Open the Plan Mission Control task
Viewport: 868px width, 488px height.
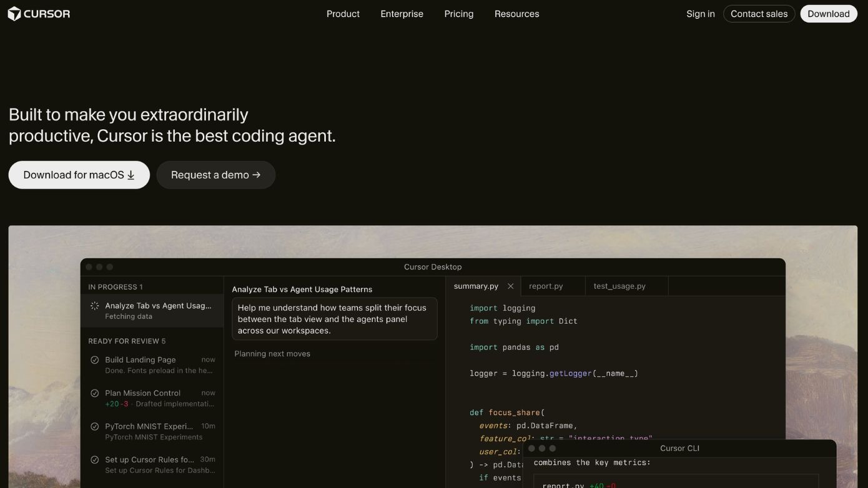click(152, 398)
